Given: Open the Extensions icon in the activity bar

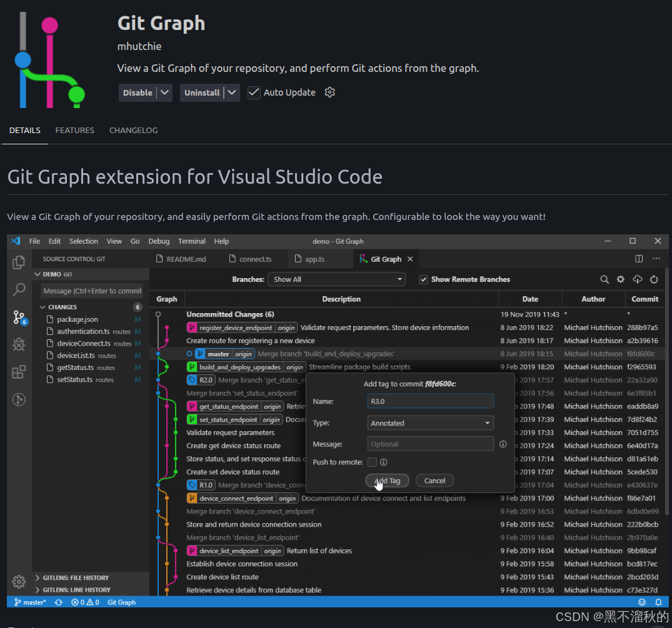Looking at the screenshot, I should point(19,372).
